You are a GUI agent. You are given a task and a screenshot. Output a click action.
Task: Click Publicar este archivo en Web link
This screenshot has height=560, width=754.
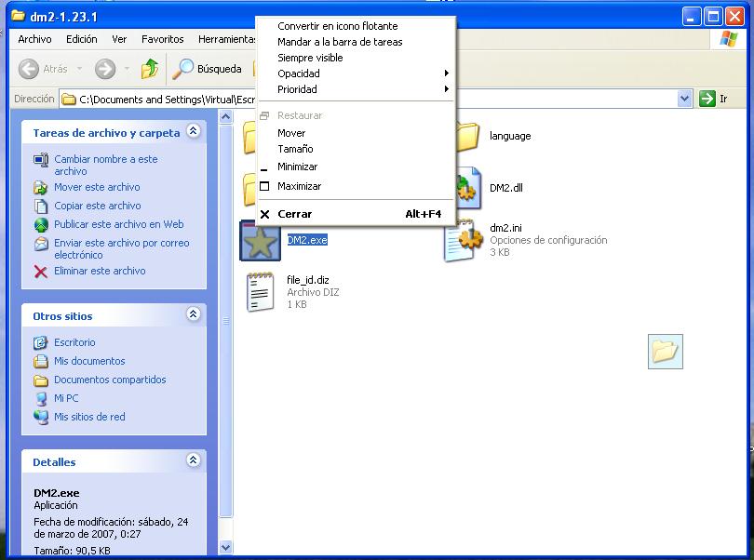[119, 224]
